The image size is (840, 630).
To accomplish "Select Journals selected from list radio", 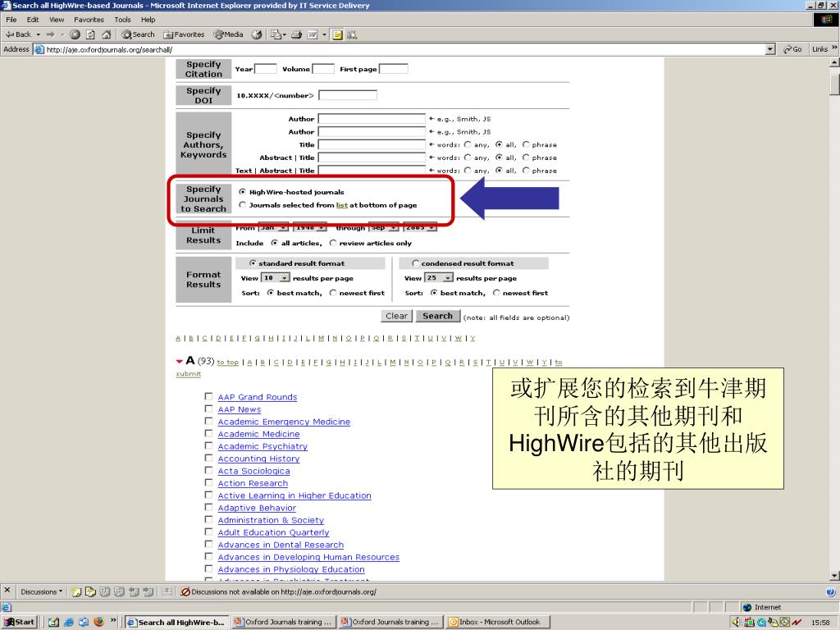I will (x=242, y=204).
